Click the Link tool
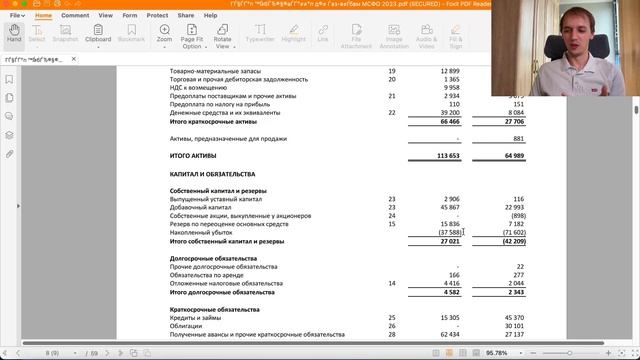Viewport: 640px width, 360px height. 323,34
